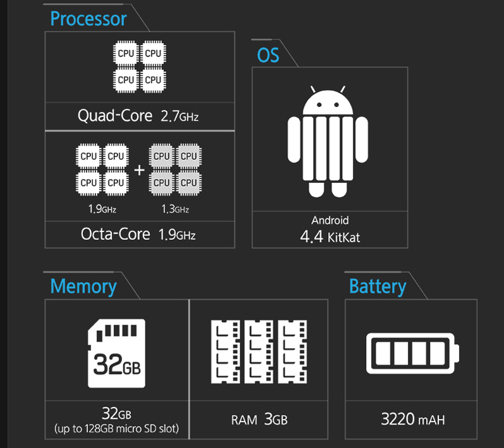Click the 32GB SD card icon
504x448 pixels.
117,353
